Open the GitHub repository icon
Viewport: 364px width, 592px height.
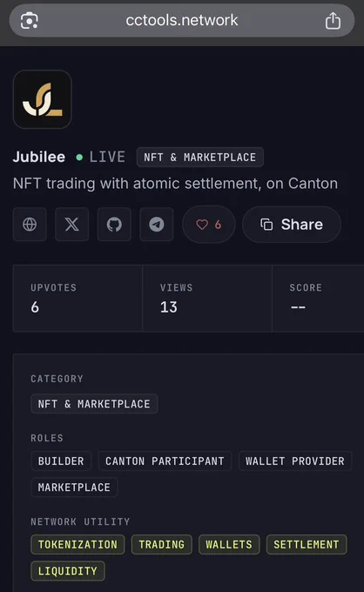pos(114,225)
